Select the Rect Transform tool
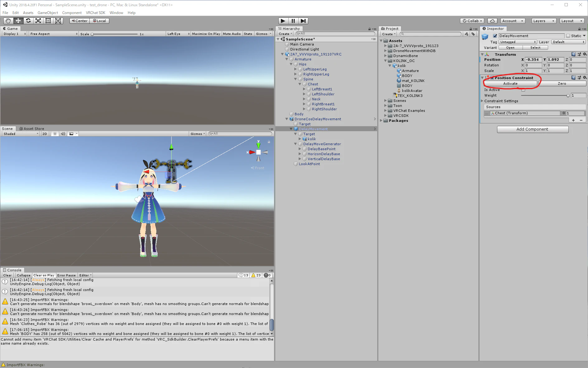The width and height of the screenshot is (588, 368). click(48, 21)
